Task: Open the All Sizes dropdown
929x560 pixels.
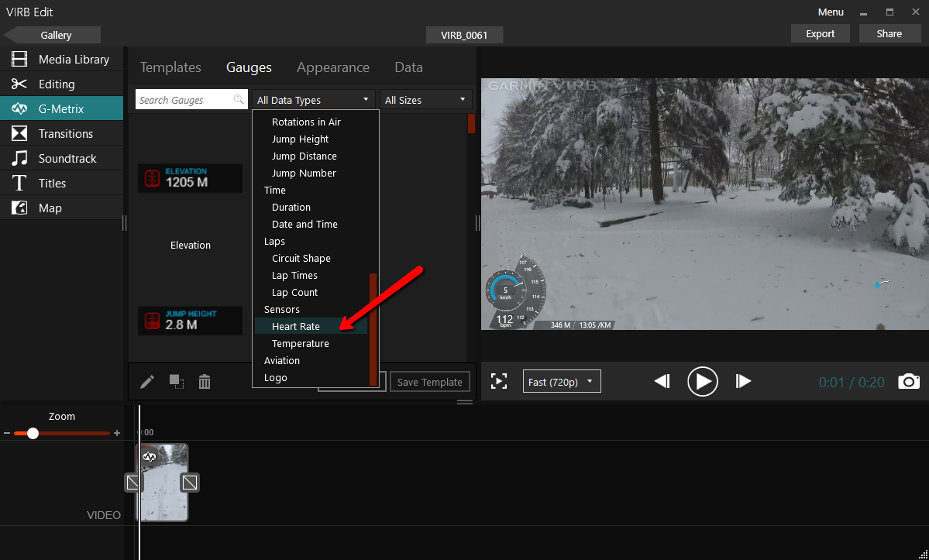Action: (x=425, y=100)
